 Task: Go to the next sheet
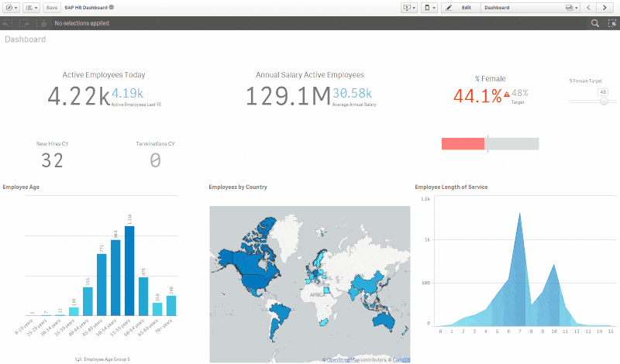click(605, 7)
